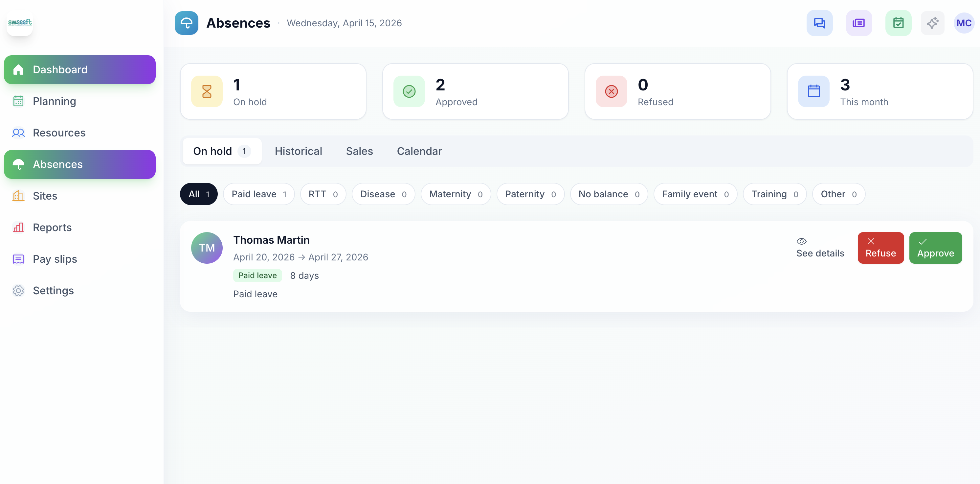Open Reports via the chart icon

pyautogui.click(x=18, y=227)
